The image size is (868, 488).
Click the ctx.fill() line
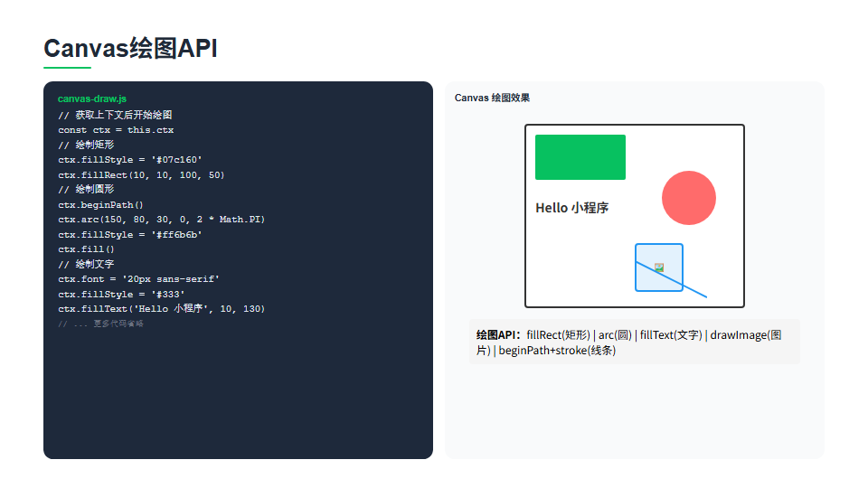pos(87,249)
